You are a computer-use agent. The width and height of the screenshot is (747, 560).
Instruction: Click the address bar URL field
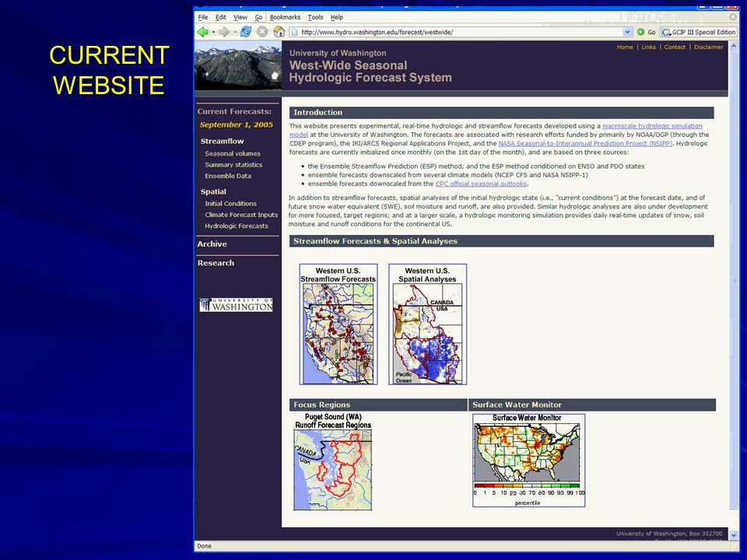coord(461,32)
